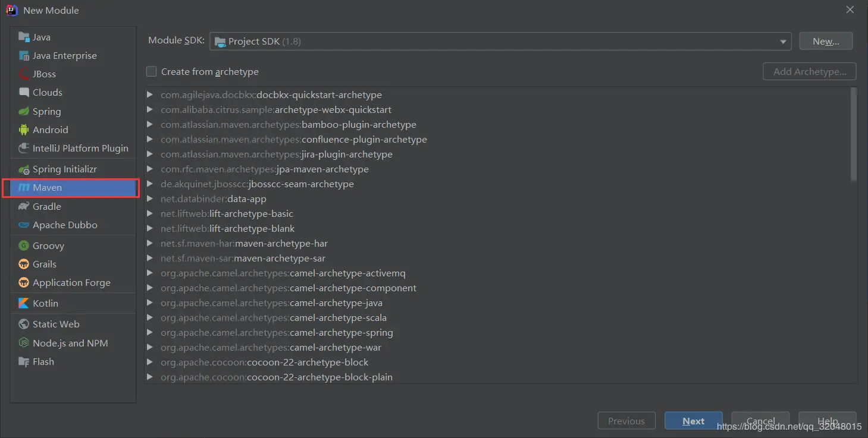Viewport: 868px width, 438px height.
Task: Expand confluence-plugin-archetype node
Action: (x=150, y=139)
